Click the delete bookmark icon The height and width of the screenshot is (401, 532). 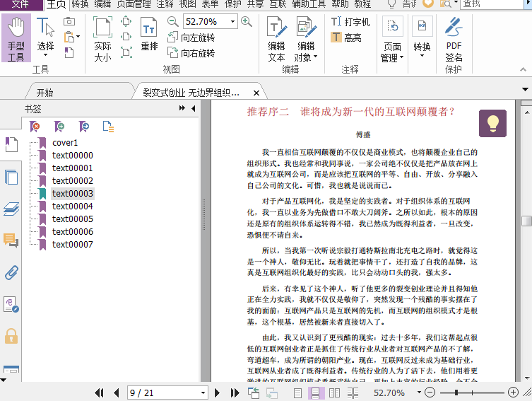click(35, 127)
